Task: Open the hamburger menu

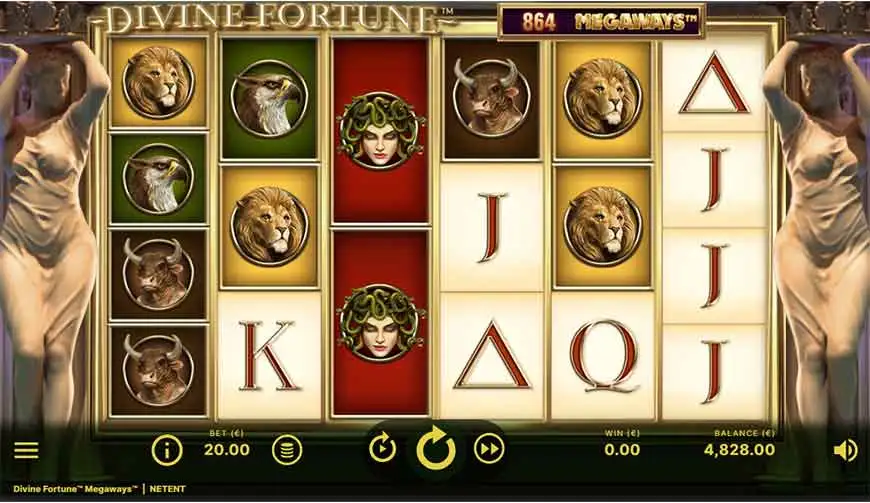Action: [26, 450]
